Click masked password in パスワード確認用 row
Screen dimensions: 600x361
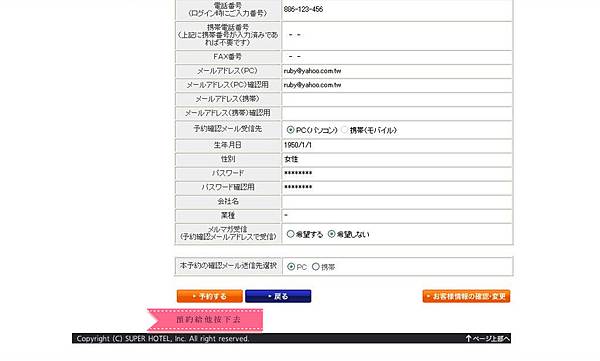coord(298,187)
